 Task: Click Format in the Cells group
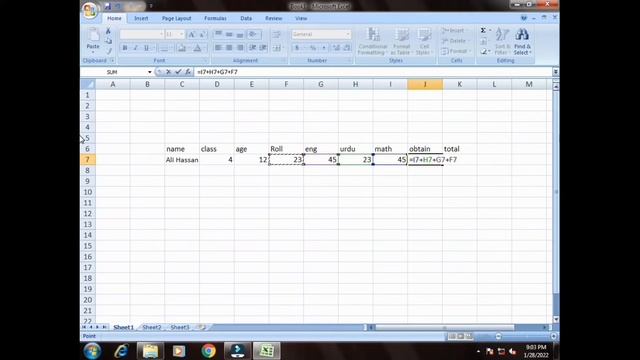pos(456,51)
